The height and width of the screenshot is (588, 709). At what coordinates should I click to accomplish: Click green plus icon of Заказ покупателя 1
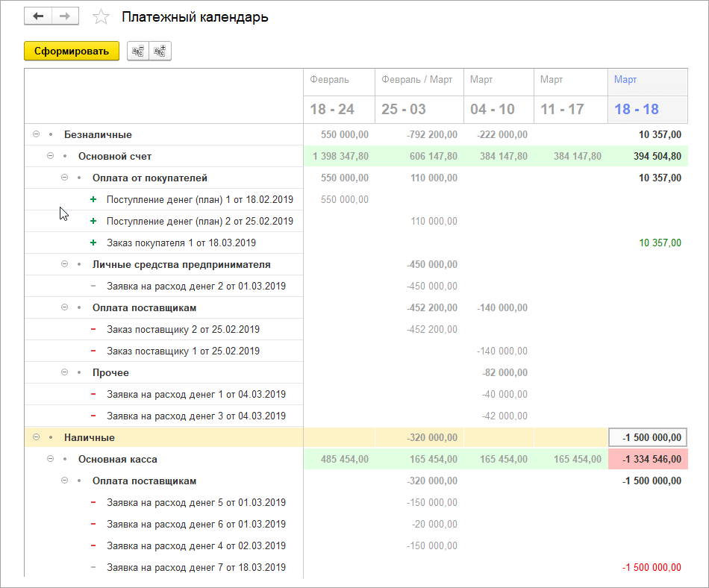point(93,243)
